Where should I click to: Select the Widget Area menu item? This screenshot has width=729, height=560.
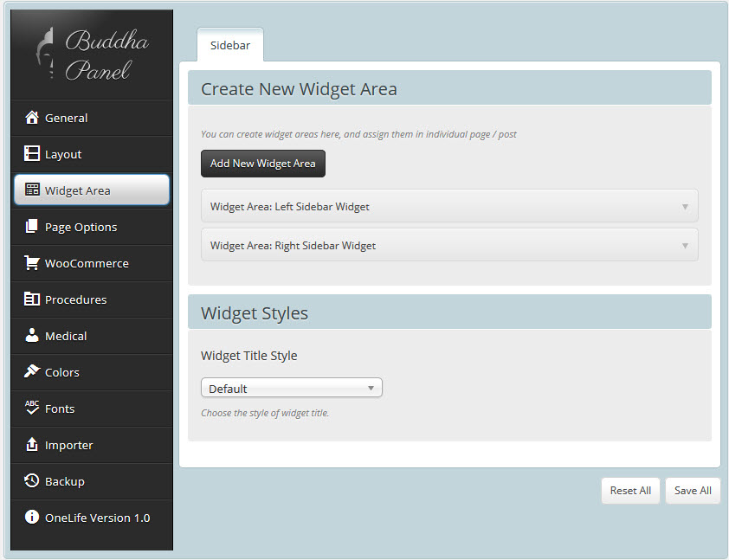[x=92, y=190]
